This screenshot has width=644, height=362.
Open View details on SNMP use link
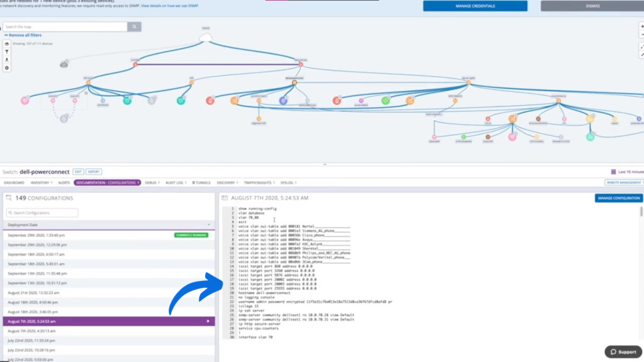[x=170, y=6]
